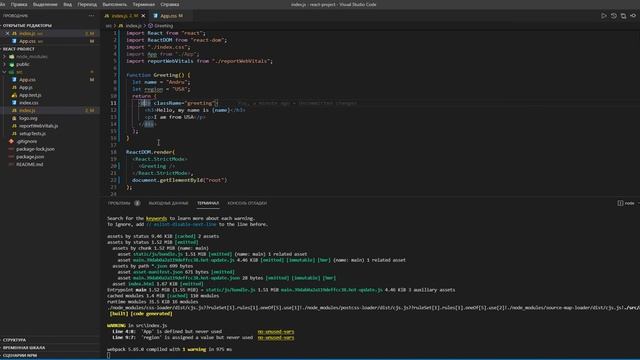Click document.getElementById("root") code line
This screenshot has width=640, height=360.
click(179, 180)
